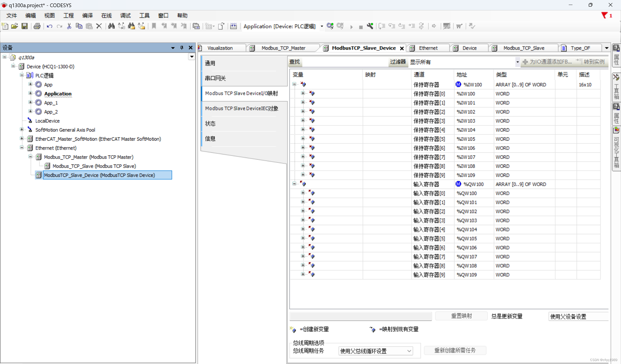Close the 设备 panel
Viewport: 621px width, 364px height.
190,48
